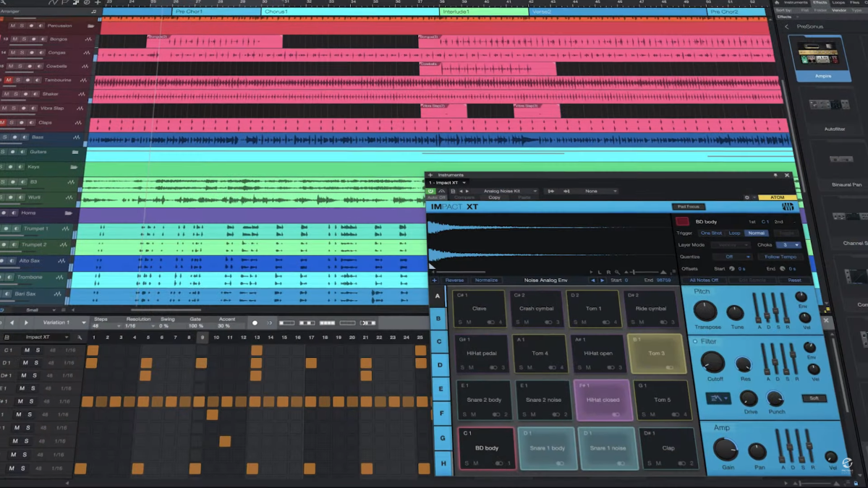Toggle the Impact XT power button
868x488 pixels.
431,192
